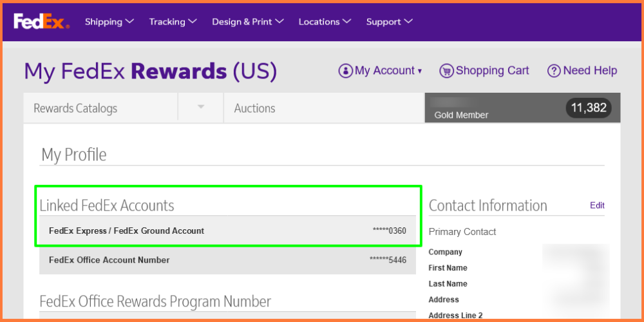The height and width of the screenshot is (322, 644).
Task: Open the Locations dropdown menu
Action: (325, 22)
